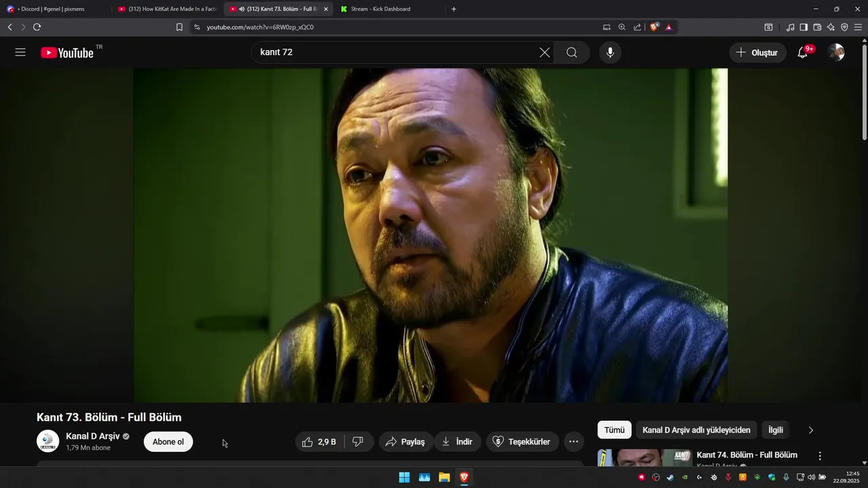The image size is (868, 488).
Task: Open the Kanal D Arşiv channel name
Action: [x=93, y=436]
